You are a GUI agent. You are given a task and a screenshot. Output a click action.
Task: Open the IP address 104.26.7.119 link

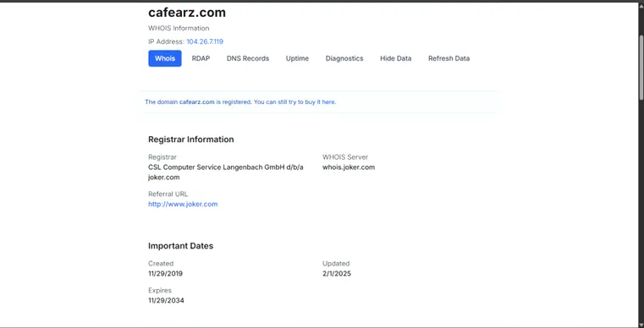pos(205,41)
